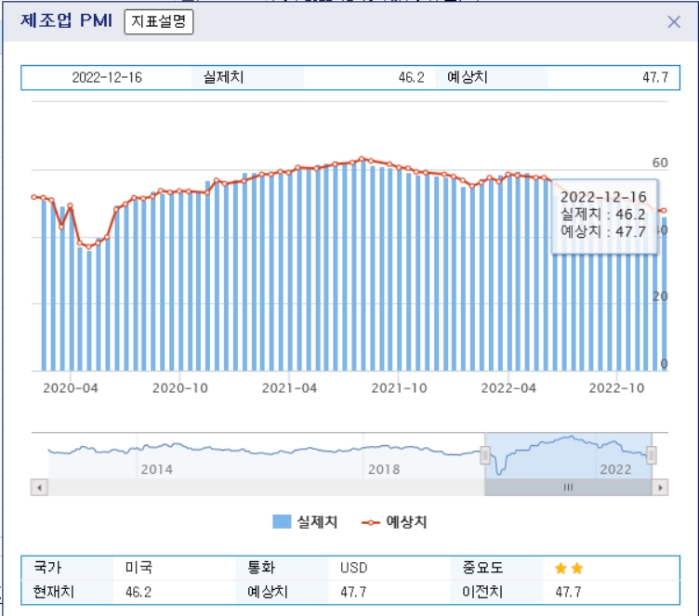699x616 pixels.
Task: Toggle the 실제치 legend series
Action: tap(305, 521)
